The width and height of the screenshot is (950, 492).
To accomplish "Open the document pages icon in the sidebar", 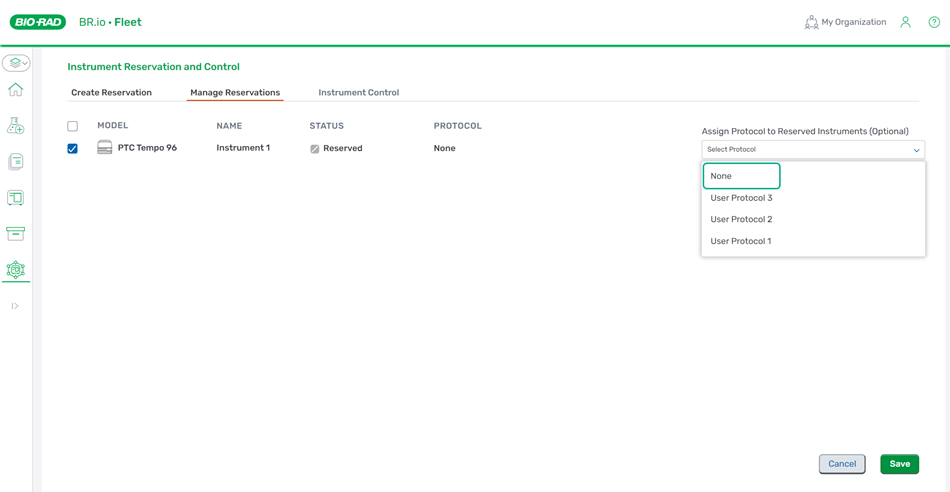I will coord(15,162).
